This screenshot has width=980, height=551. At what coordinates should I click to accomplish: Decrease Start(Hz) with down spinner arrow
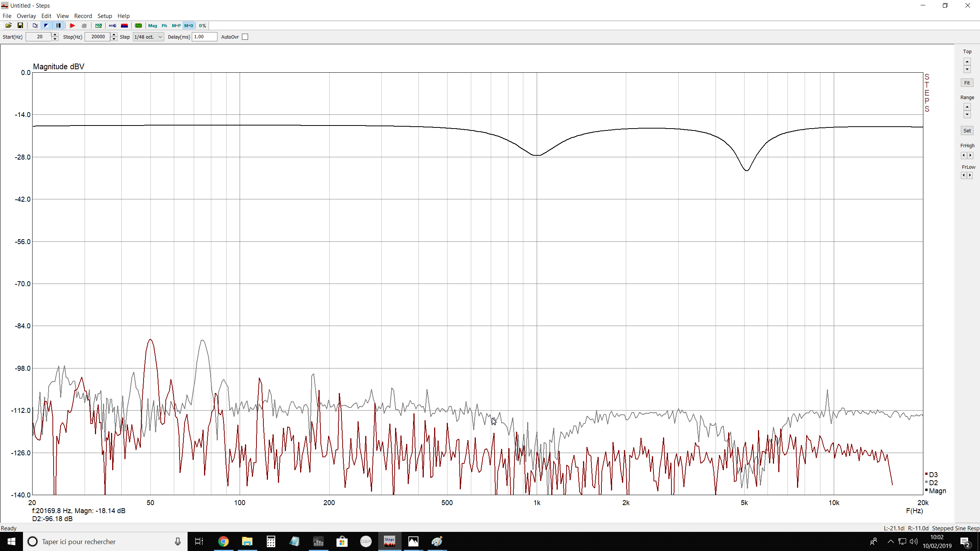point(55,39)
